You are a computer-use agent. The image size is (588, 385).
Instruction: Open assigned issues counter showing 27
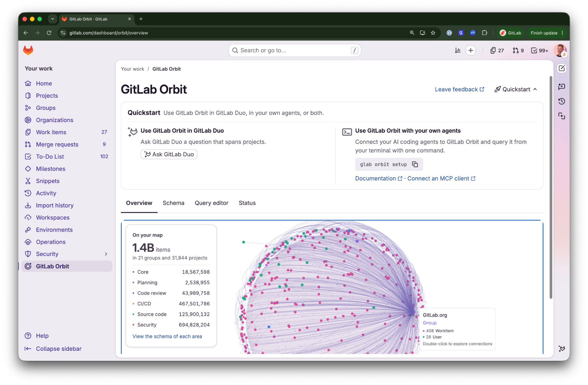[497, 51]
